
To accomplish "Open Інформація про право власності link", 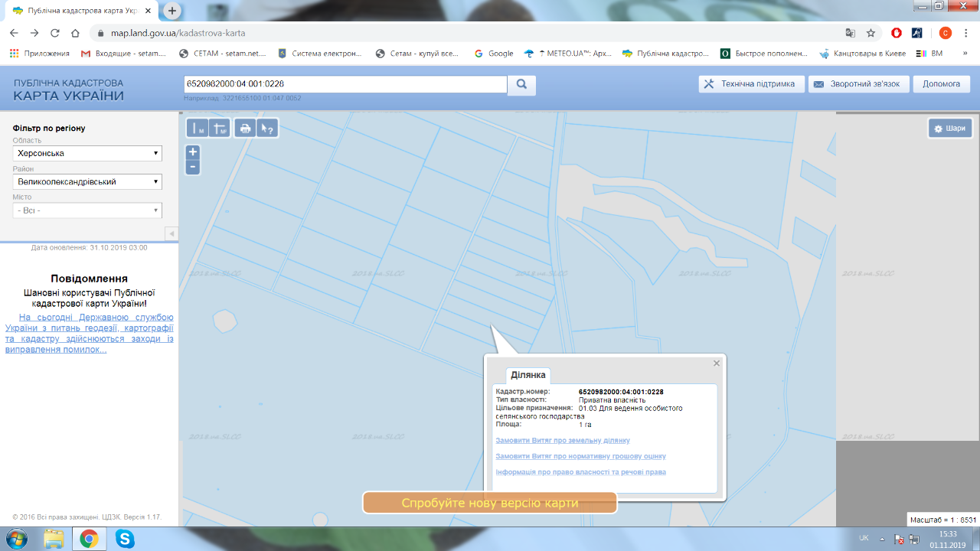I will pyautogui.click(x=580, y=472).
